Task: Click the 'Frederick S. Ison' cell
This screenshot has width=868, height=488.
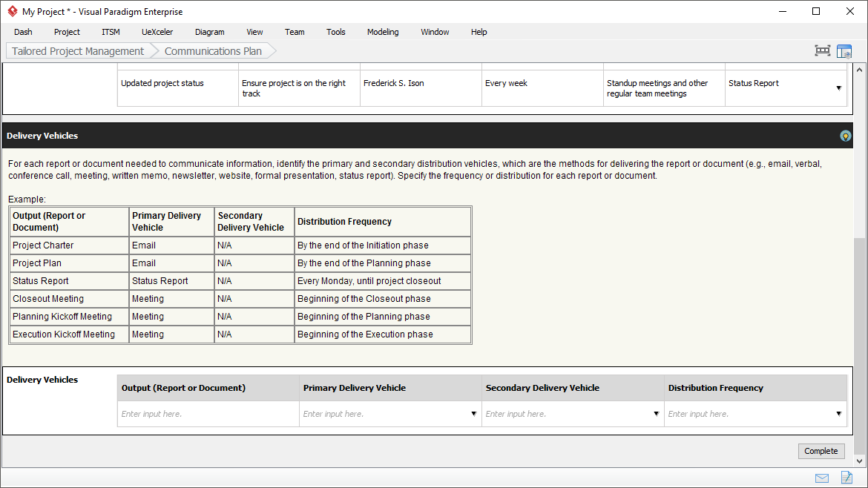Action: [421, 88]
